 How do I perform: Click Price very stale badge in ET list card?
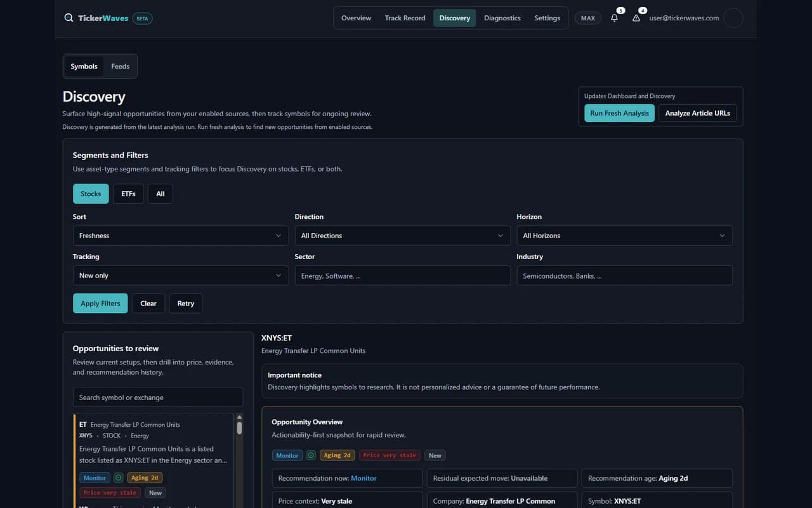(x=110, y=493)
